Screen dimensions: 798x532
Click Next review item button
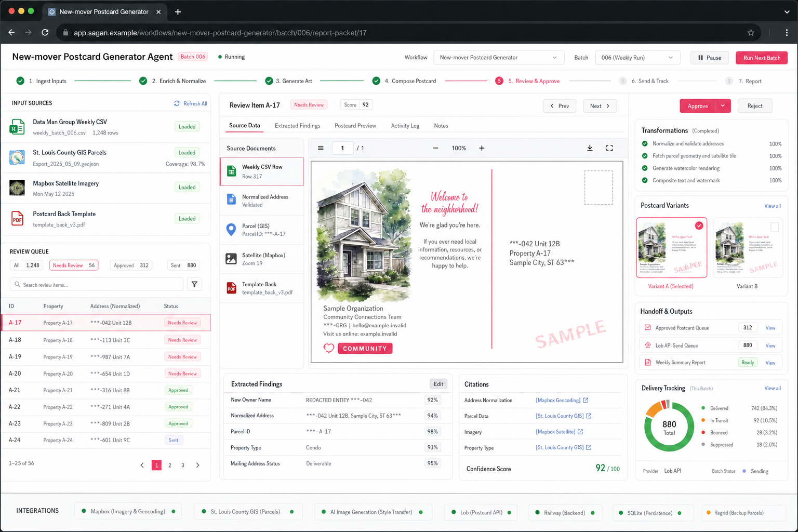coord(600,106)
